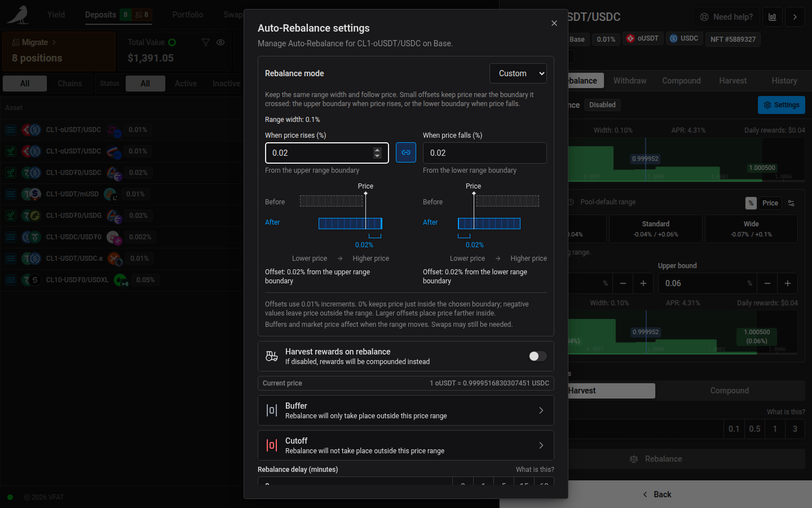Click the link icon syncing both offsets
812x508 pixels.
point(406,152)
